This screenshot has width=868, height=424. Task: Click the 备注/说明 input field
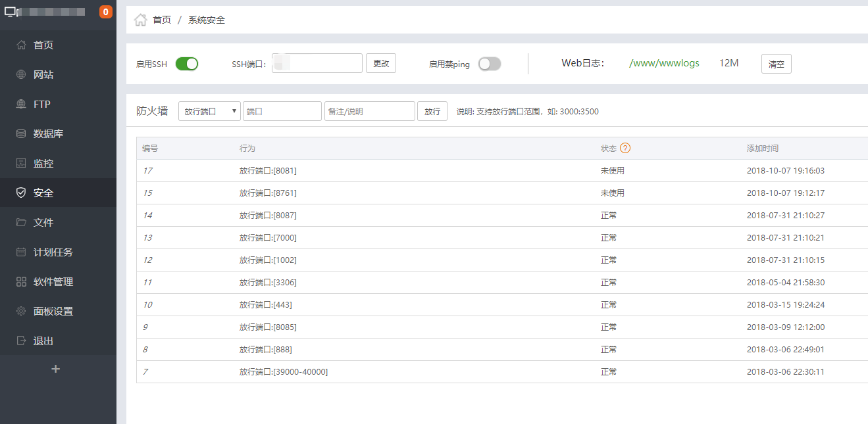tap(369, 112)
